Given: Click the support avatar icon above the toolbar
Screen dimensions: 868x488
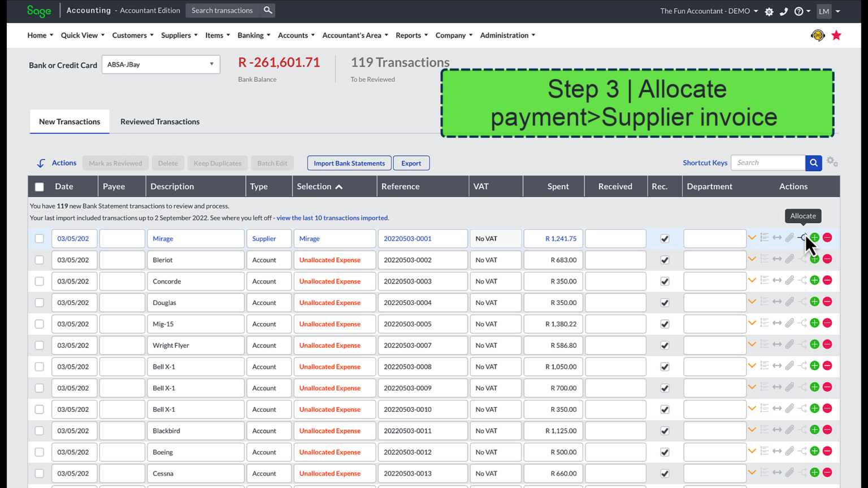Looking at the screenshot, I should click(x=818, y=35).
